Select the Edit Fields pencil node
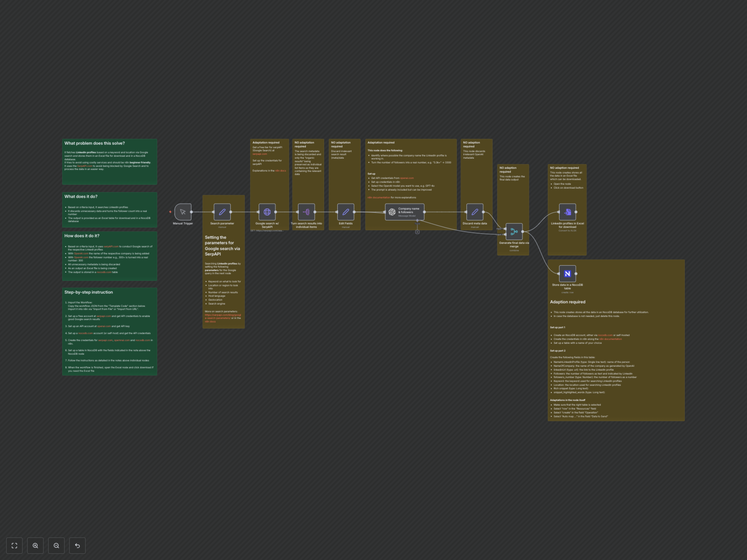The height and width of the screenshot is (560, 747). coord(345,212)
